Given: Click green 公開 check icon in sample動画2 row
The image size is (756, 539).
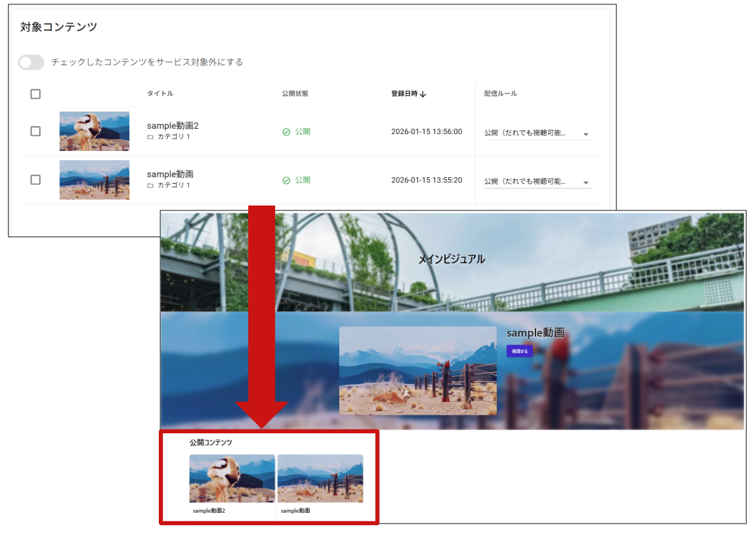Looking at the screenshot, I should click(x=286, y=132).
